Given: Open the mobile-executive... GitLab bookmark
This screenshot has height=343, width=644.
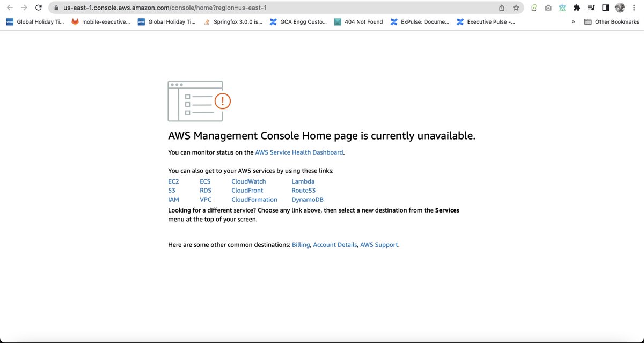Looking at the screenshot, I should click(x=101, y=22).
